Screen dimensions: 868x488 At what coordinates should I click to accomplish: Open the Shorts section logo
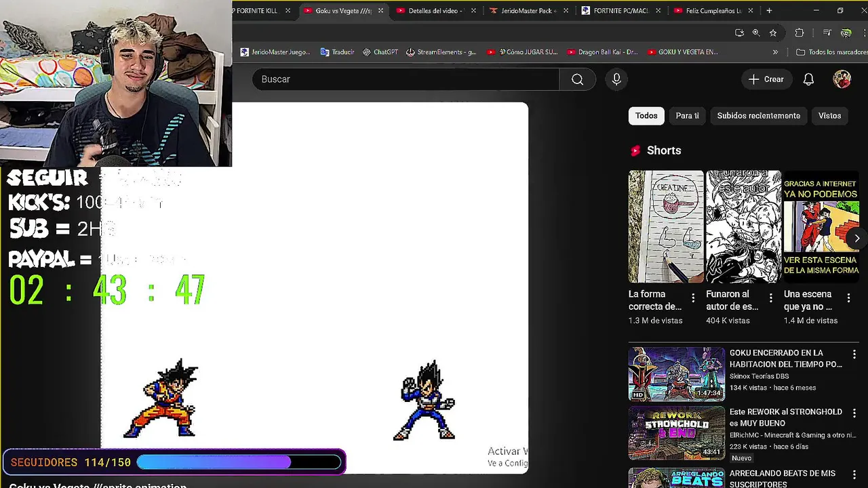click(x=635, y=150)
